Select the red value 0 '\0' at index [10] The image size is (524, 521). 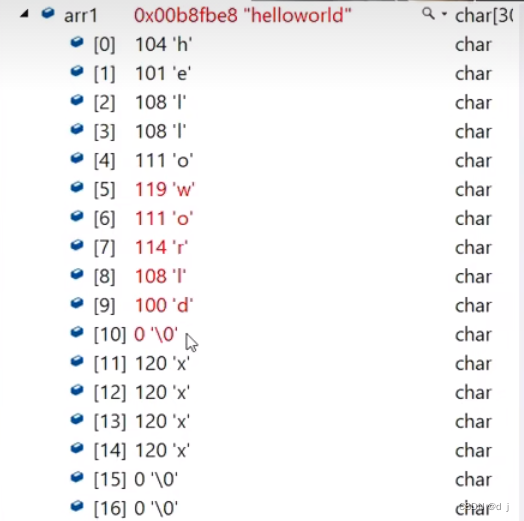[x=156, y=335]
